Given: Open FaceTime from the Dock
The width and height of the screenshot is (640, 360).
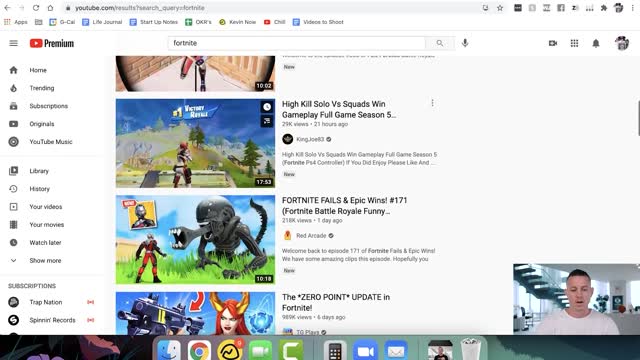Looking at the screenshot, I should (260, 350).
